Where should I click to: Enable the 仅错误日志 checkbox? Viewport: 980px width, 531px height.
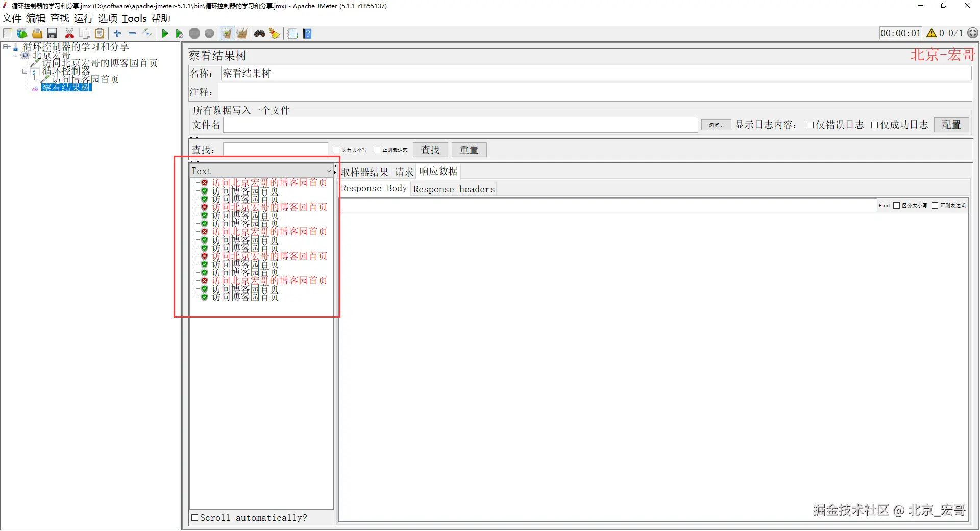810,125
